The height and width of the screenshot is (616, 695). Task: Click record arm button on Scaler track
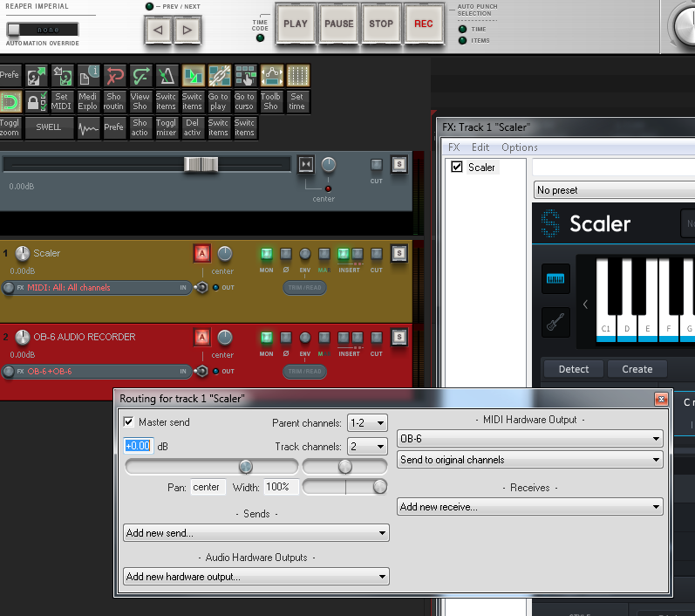pyautogui.click(x=202, y=253)
